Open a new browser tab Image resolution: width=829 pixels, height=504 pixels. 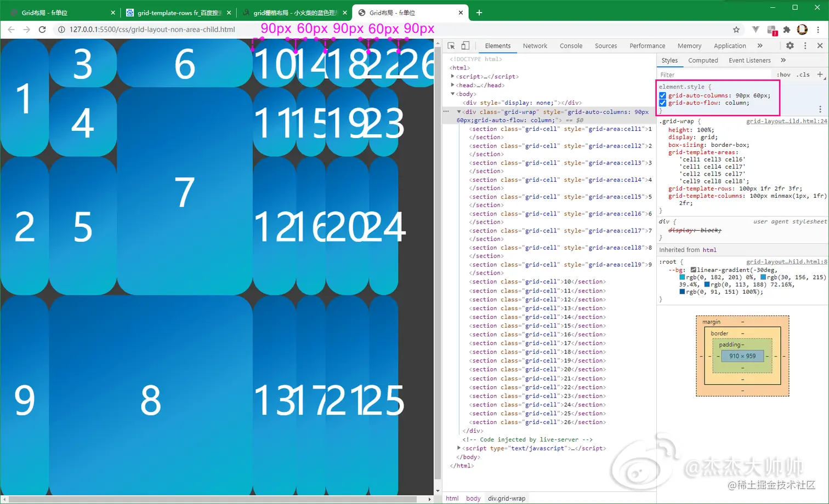[479, 13]
